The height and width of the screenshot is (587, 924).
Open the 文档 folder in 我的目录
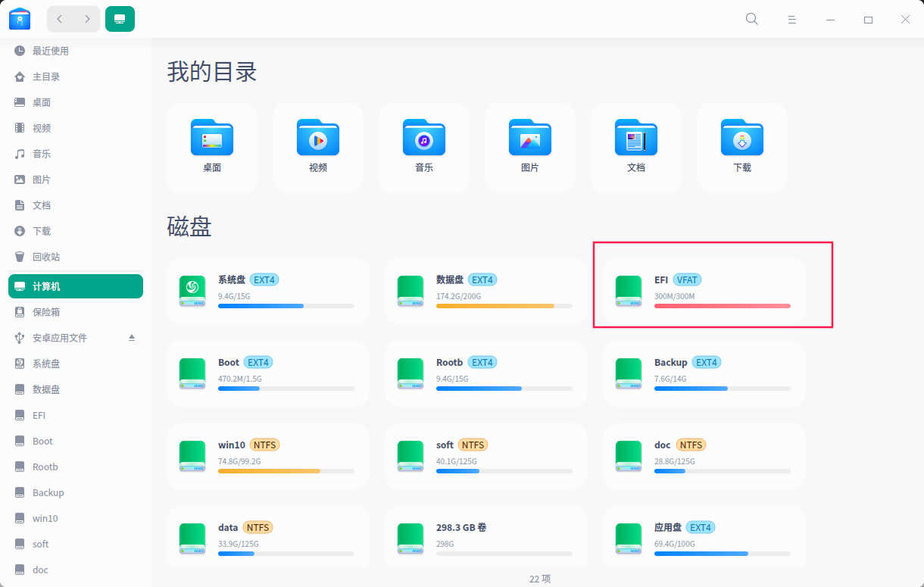[x=636, y=147]
